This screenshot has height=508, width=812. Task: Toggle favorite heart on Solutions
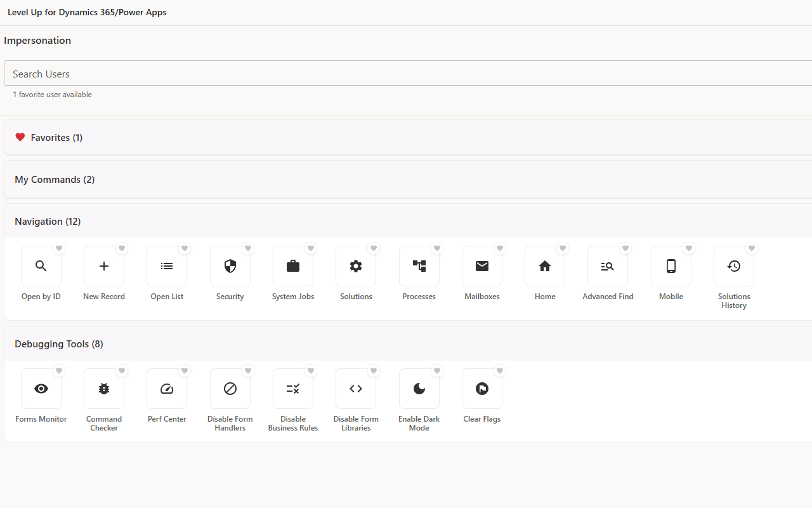click(x=374, y=248)
